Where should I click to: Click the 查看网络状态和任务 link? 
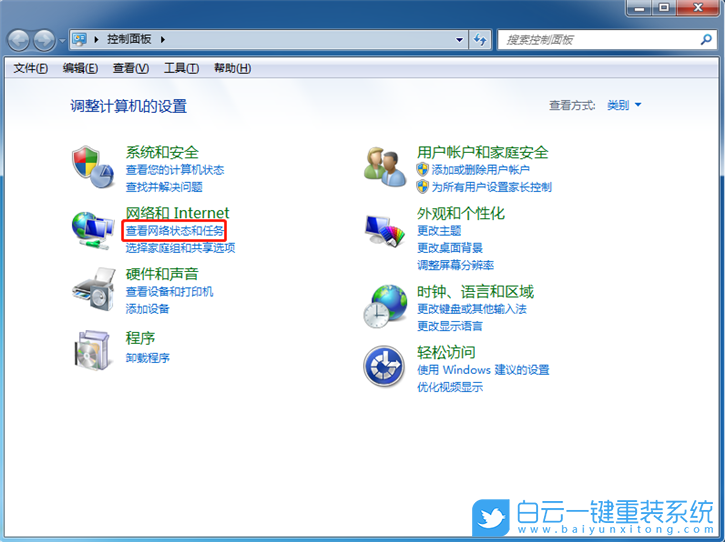(x=175, y=231)
